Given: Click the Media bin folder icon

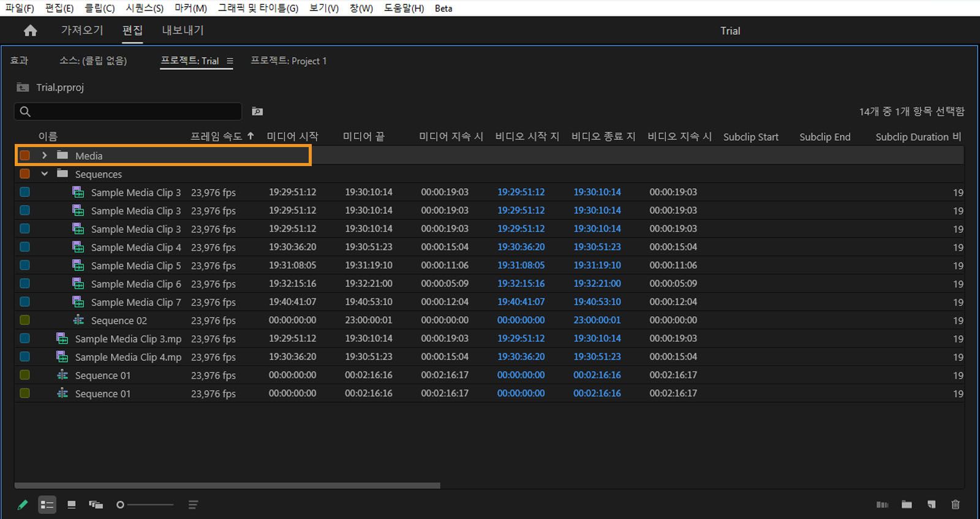Looking at the screenshot, I should click(62, 155).
